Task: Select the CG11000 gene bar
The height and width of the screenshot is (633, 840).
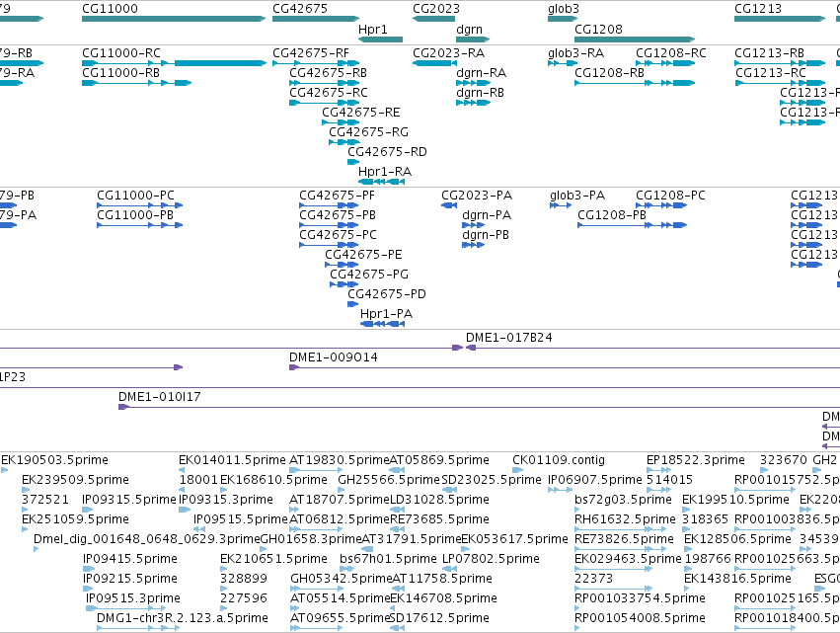Action: tap(174, 19)
